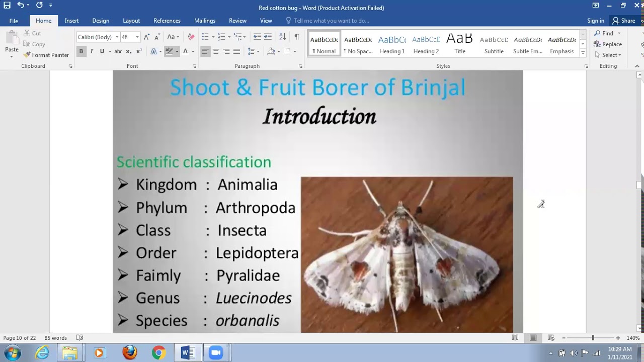Click the Save icon in title bar

7,5
